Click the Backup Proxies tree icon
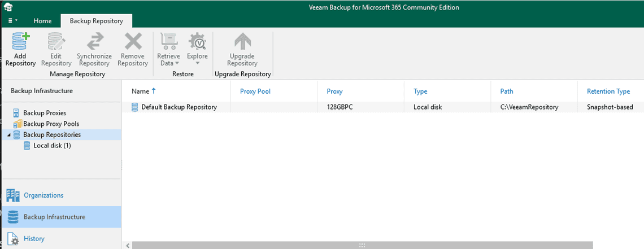644x249 pixels. pyautogui.click(x=16, y=113)
